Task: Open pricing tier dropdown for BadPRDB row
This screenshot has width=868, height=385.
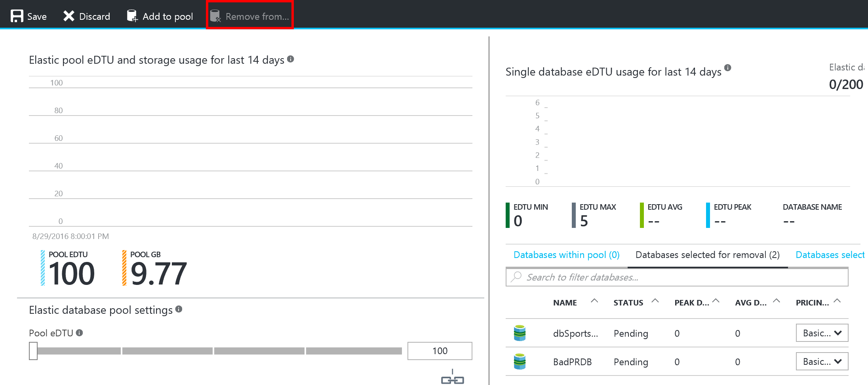Action: (822, 362)
